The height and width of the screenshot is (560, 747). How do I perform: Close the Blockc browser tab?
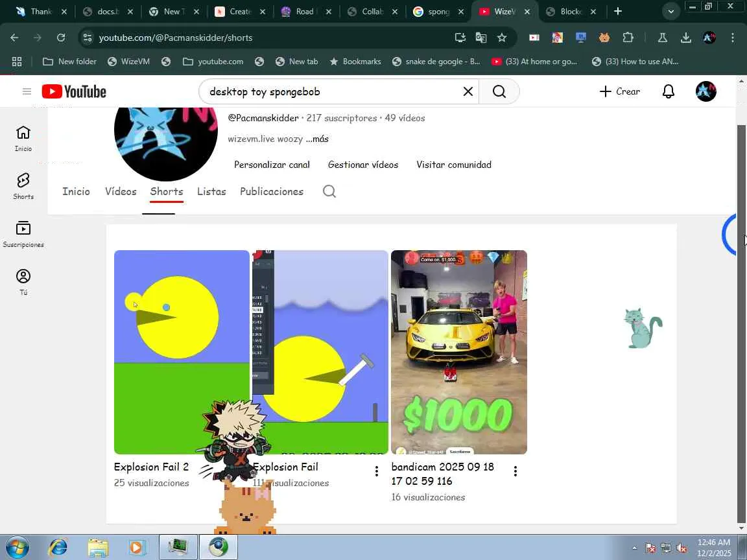pyautogui.click(x=593, y=12)
